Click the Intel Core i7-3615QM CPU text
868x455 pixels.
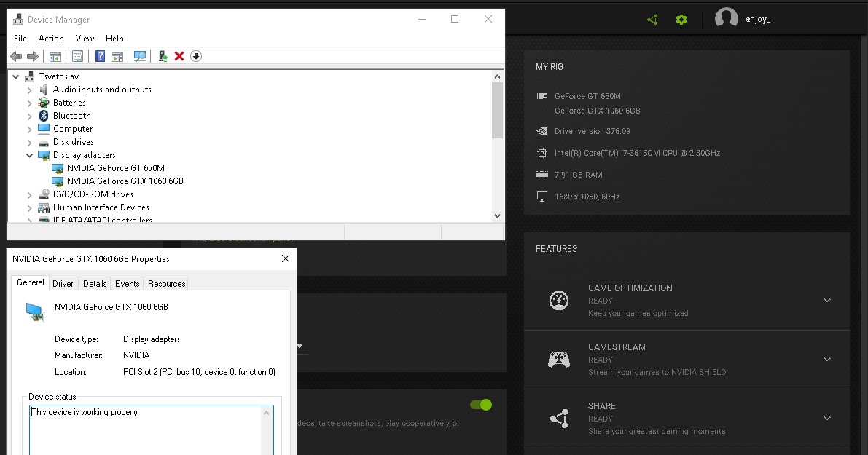(637, 153)
